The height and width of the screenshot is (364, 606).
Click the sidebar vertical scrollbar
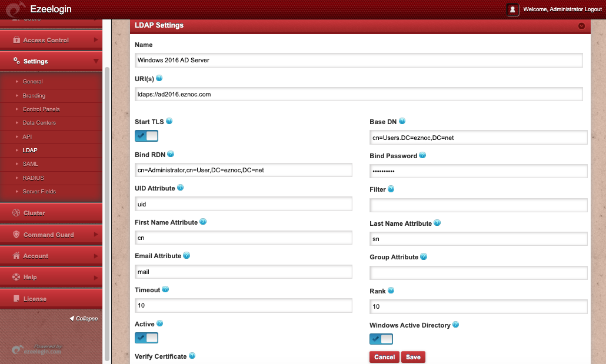(107, 213)
